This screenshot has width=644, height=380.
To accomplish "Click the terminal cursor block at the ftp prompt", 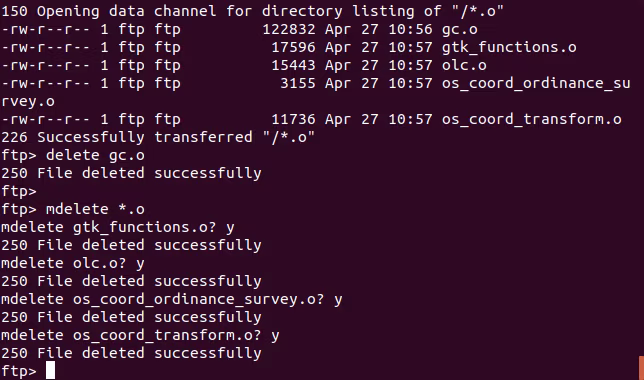I will pyautogui.click(x=50, y=371).
